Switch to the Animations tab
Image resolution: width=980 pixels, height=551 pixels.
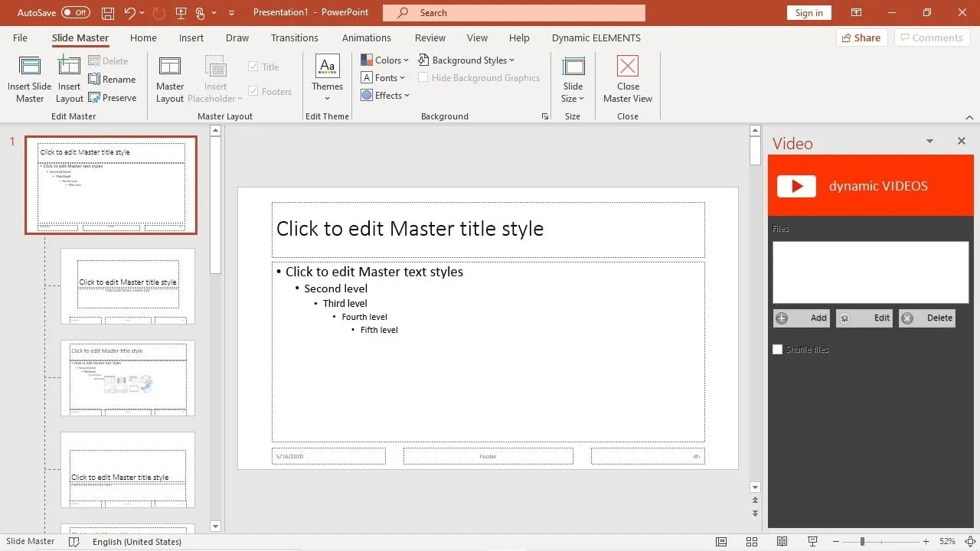pyautogui.click(x=367, y=37)
